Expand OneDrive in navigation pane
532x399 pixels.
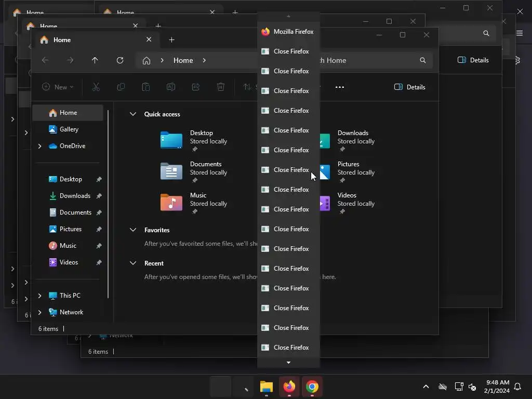click(x=39, y=146)
